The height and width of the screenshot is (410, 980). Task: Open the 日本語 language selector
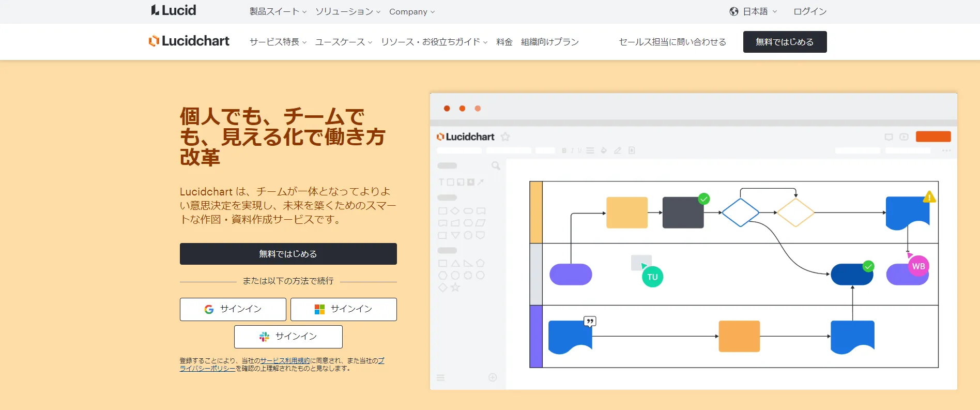pos(754,11)
